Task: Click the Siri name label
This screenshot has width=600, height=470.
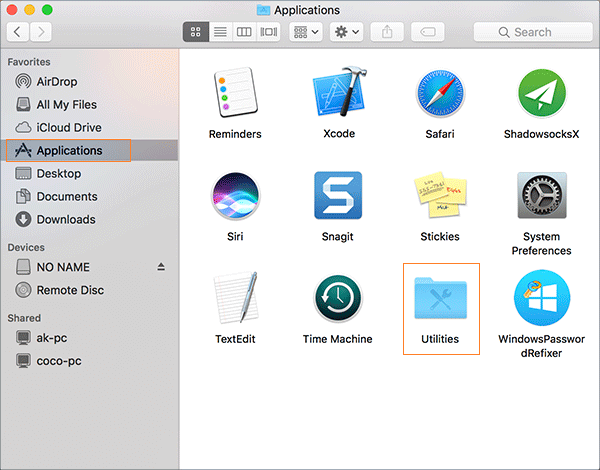Action: pos(235,237)
